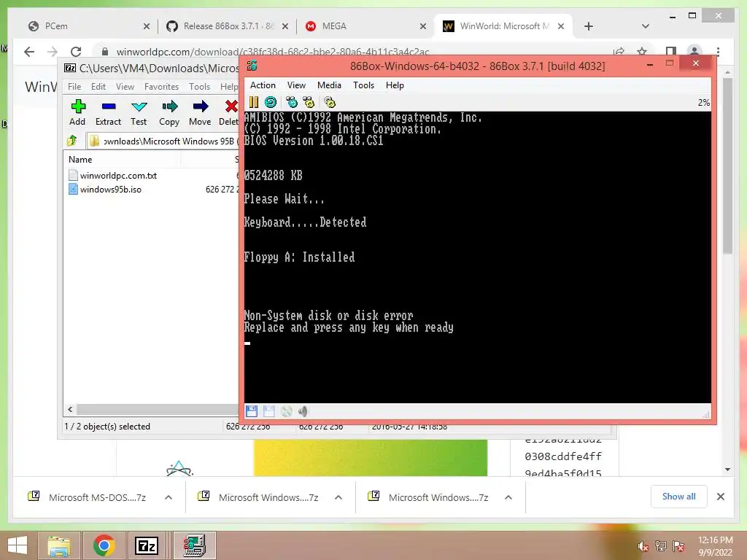
Task: Close the Chrome downloads bar
Action: (x=721, y=497)
